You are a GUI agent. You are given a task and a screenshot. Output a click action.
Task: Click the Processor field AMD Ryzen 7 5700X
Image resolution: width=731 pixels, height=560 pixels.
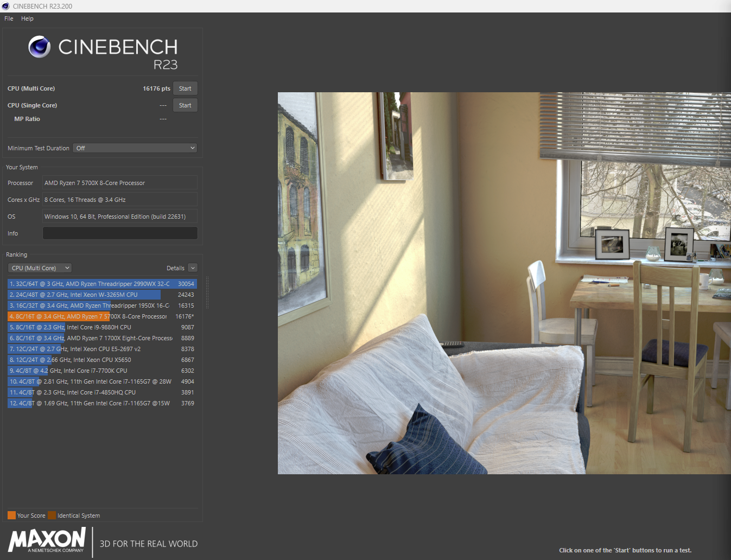pyautogui.click(x=120, y=183)
